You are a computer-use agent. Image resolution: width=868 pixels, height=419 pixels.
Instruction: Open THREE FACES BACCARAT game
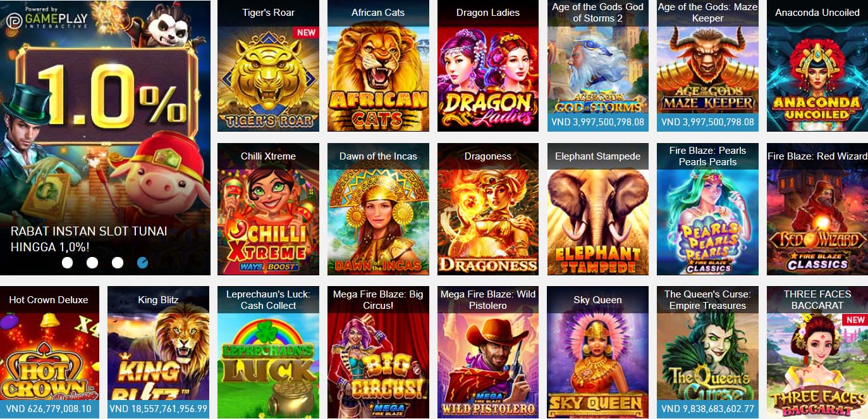click(817, 353)
